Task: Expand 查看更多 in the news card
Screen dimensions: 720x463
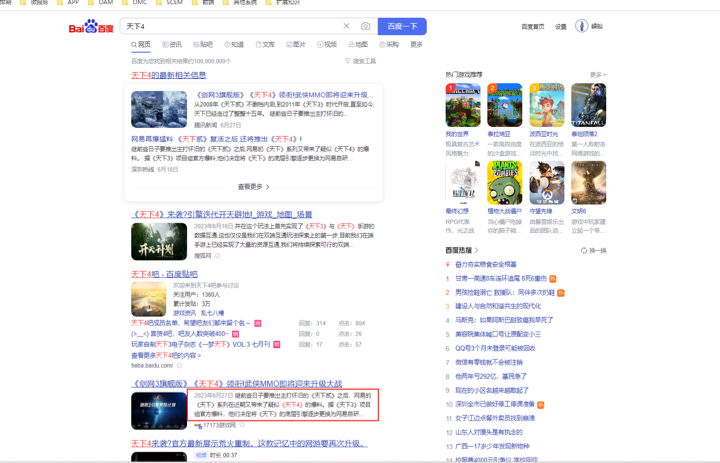Action: pyautogui.click(x=253, y=186)
